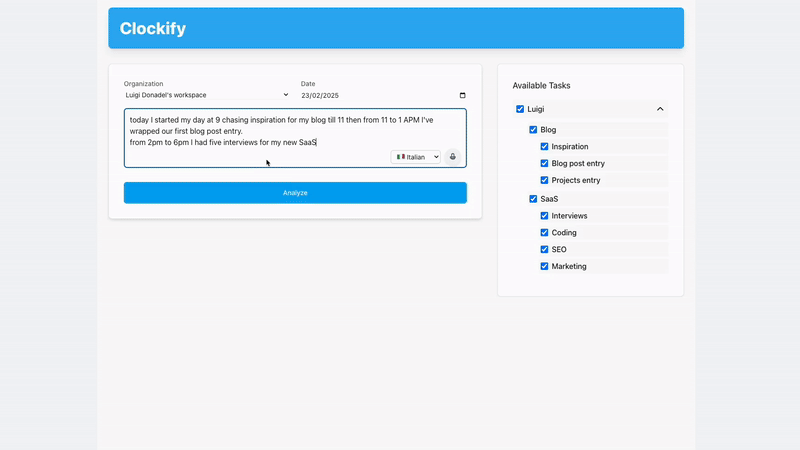Click the Blog project label
This screenshot has height=450, width=800.
[548, 130]
